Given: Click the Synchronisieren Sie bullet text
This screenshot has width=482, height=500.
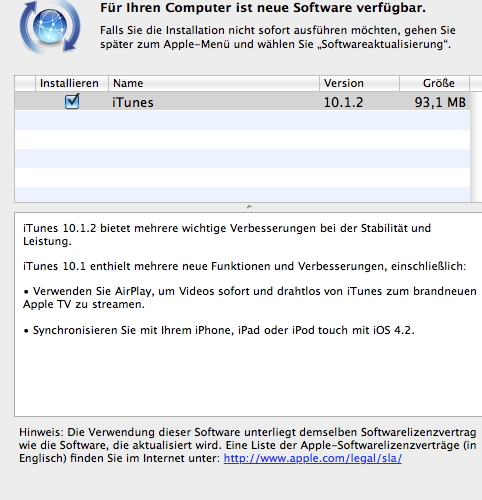Looking at the screenshot, I should [x=219, y=330].
